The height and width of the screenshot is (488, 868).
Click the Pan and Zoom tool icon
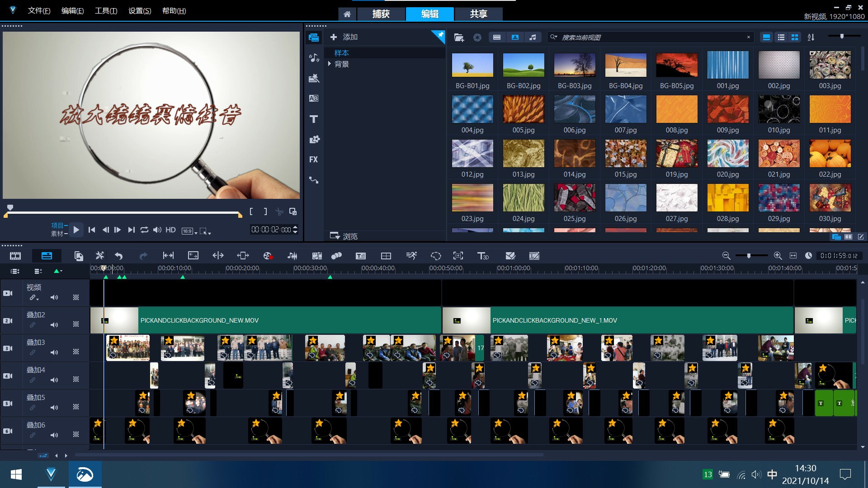458,256
